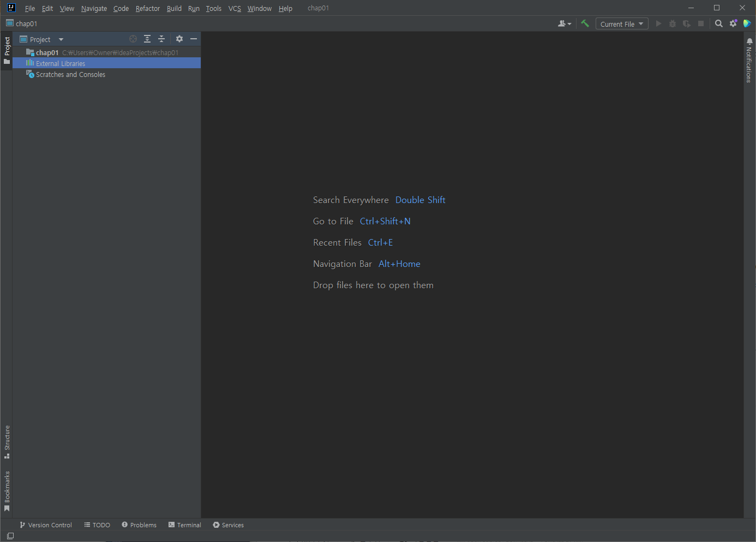Open the Version Control tool window tab
The width and height of the screenshot is (756, 542).
coord(46,525)
